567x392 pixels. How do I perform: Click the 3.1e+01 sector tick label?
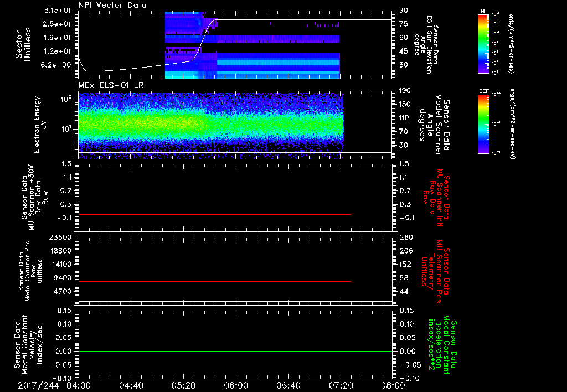[58, 11]
